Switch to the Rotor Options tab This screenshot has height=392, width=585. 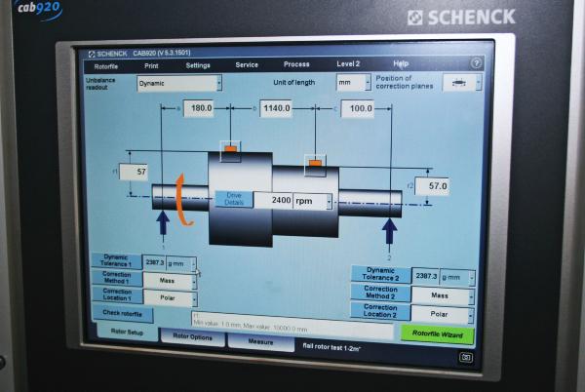pos(192,336)
